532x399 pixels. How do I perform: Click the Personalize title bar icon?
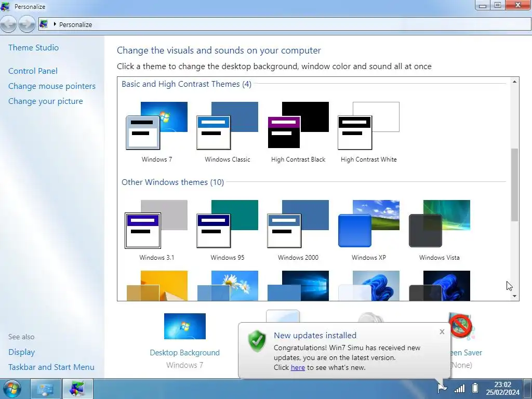click(6, 6)
